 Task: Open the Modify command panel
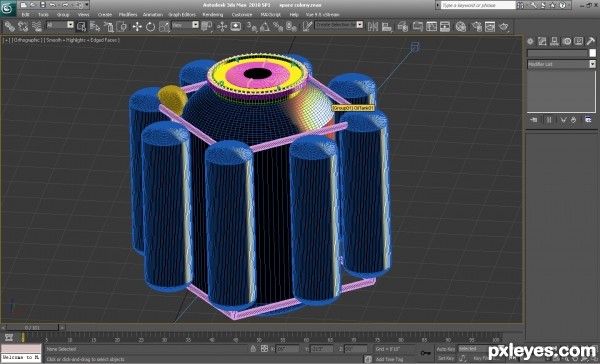(542, 41)
